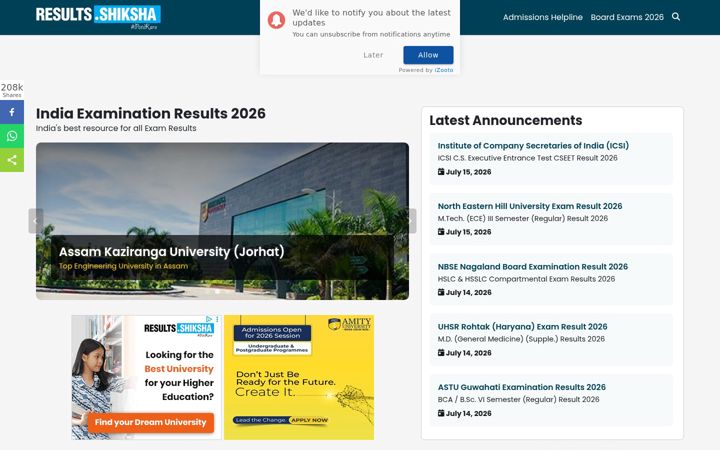Click the notification bell icon in popup
The height and width of the screenshot is (450, 720).
(x=276, y=20)
